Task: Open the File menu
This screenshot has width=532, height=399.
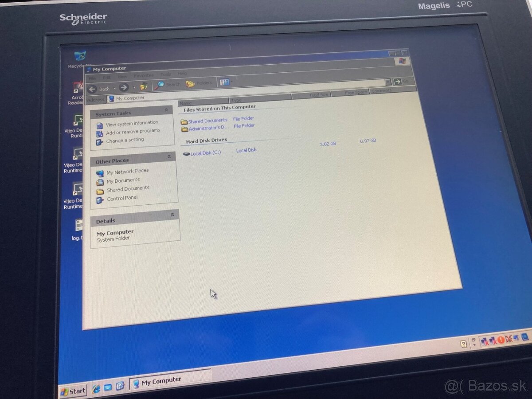Action: tap(92, 78)
